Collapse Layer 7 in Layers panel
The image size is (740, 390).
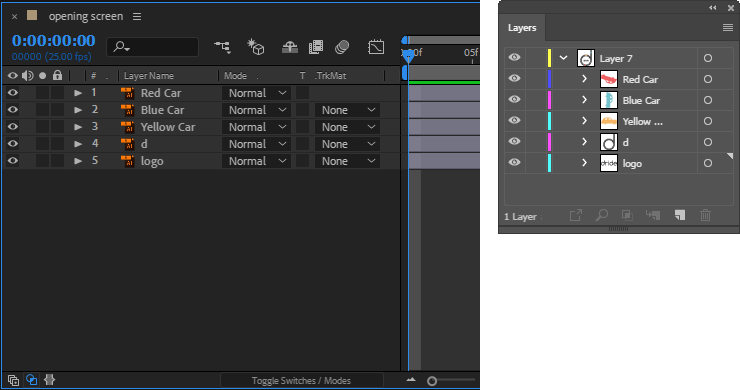(x=563, y=58)
